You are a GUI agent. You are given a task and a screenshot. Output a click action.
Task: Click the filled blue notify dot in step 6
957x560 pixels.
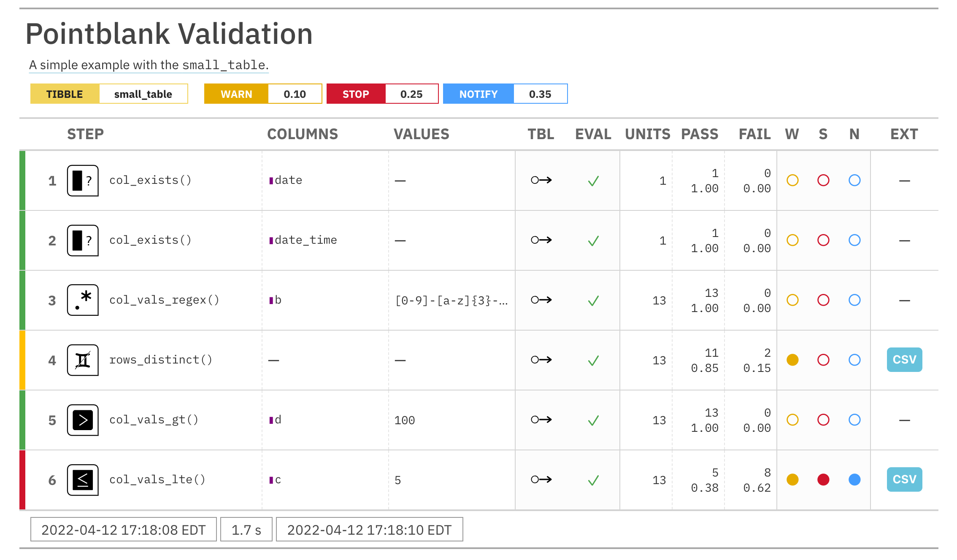click(x=854, y=480)
